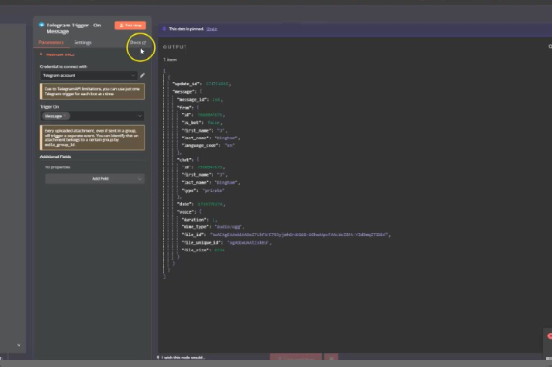Click the "update_id" key in output JSON
The width and height of the screenshot is (552, 367).
tap(187, 84)
